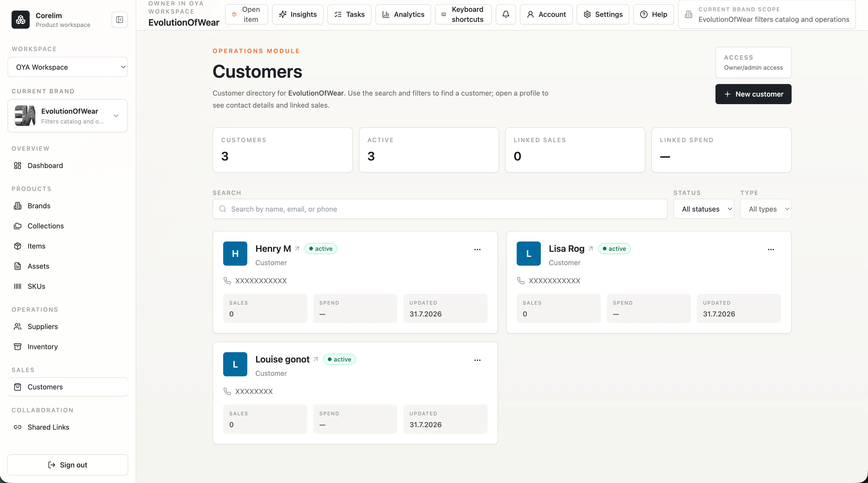Open the All statuses filter dropdown
Image resolution: width=868 pixels, height=483 pixels.
(x=704, y=209)
